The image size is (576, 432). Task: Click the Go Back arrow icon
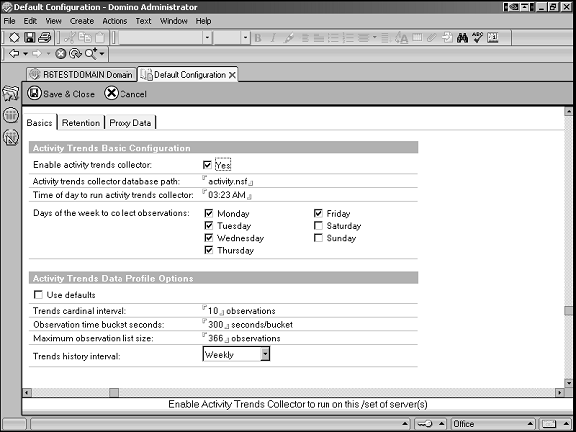pos(14,54)
